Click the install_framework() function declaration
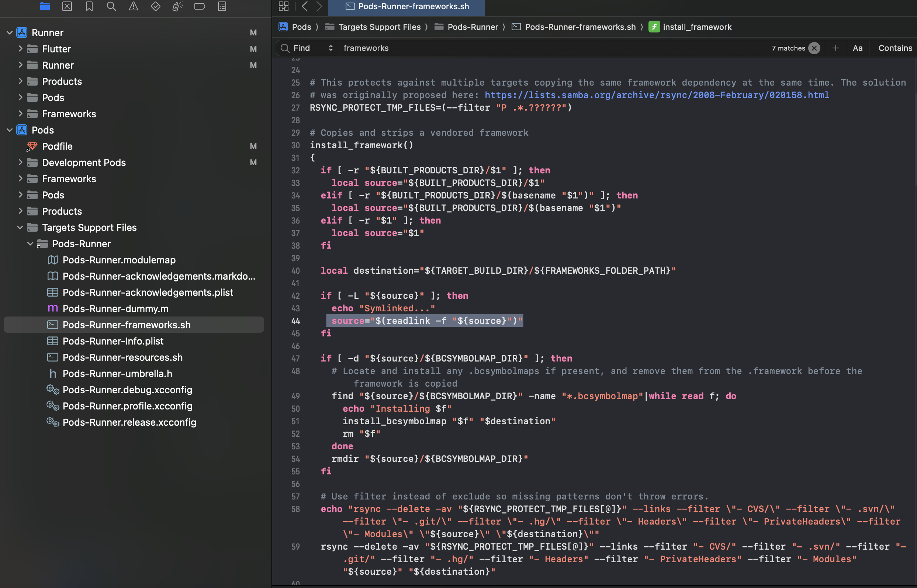 pos(361,145)
